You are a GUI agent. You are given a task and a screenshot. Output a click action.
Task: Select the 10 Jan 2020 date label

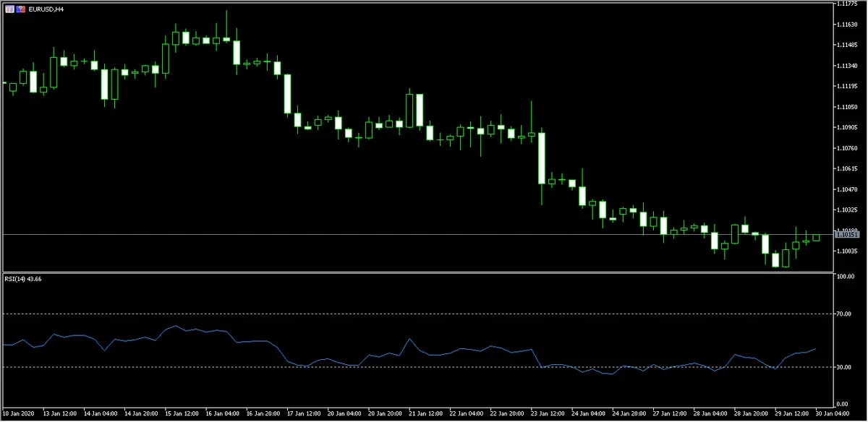(19, 415)
